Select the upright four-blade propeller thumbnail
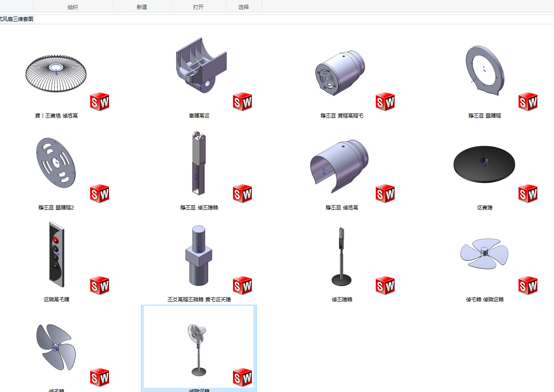 coord(56,347)
